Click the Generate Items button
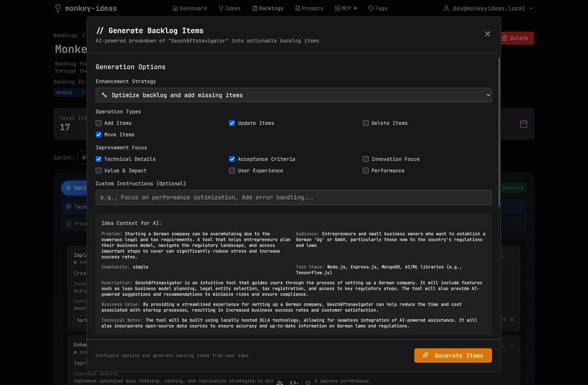This screenshot has height=385, width=588. [453, 355]
